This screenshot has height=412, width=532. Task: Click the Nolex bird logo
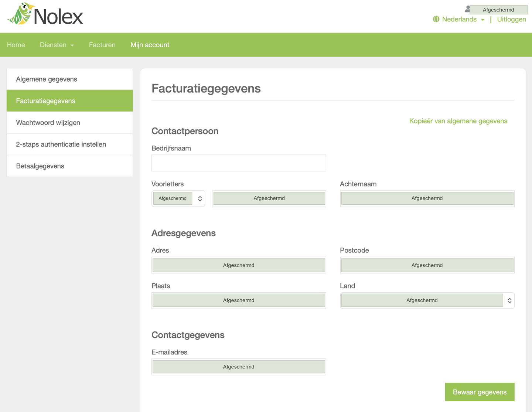tap(45, 14)
